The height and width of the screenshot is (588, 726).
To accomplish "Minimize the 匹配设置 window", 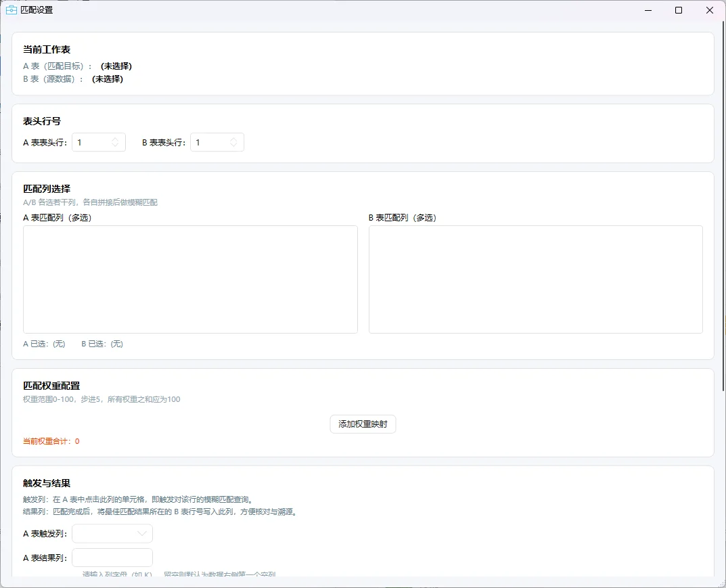I will [648, 10].
